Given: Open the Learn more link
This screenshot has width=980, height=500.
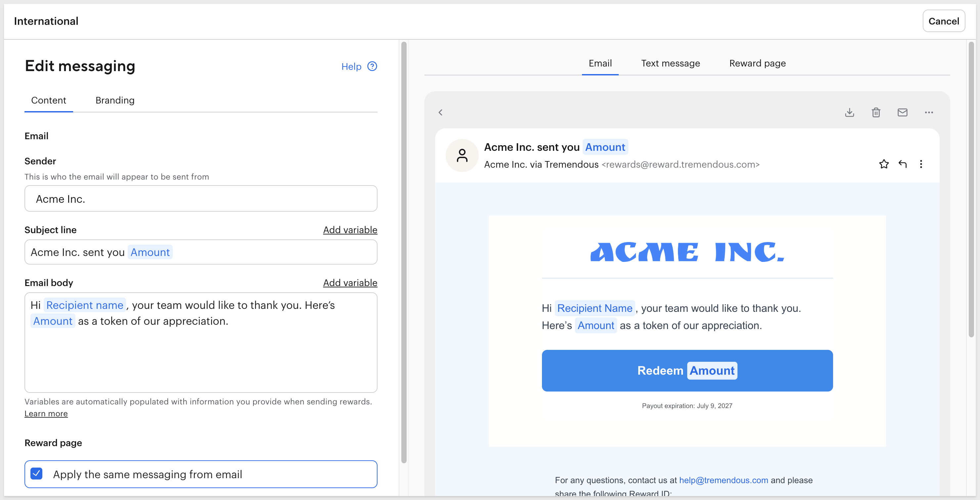Looking at the screenshot, I should (46, 413).
